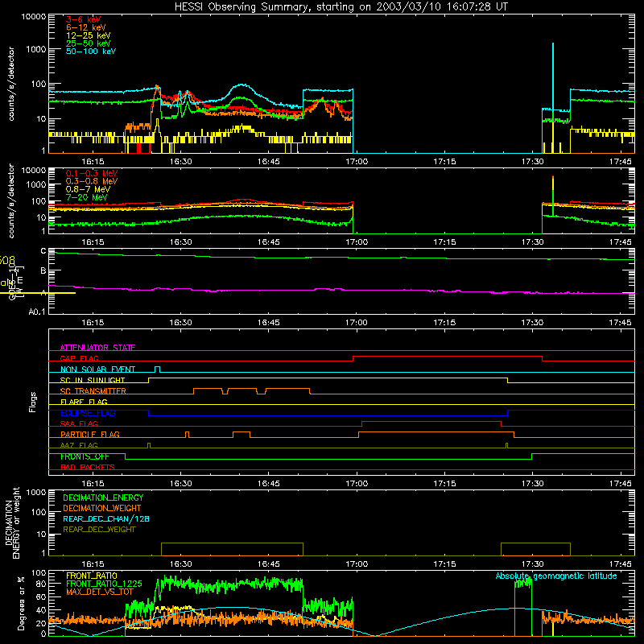Viewport: 644px width, 644px height.
Task: Select the 12-25 keV legend label
Action: [89, 35]
